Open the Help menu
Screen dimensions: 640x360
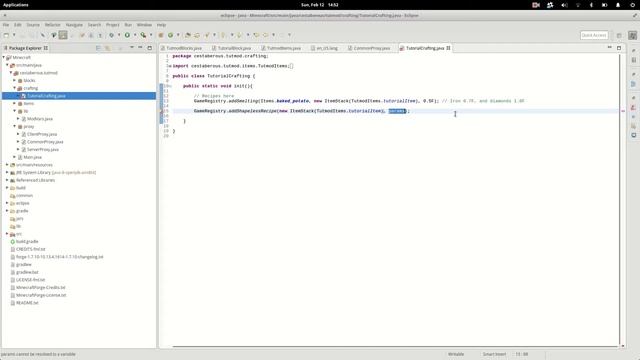pos(161,25)
